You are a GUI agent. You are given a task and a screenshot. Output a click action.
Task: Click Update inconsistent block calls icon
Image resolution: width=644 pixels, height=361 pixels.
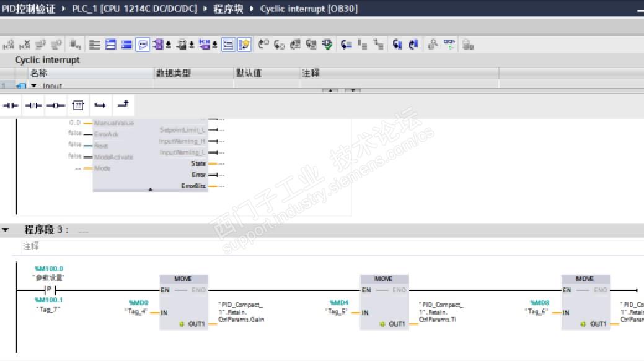(295, 45)
